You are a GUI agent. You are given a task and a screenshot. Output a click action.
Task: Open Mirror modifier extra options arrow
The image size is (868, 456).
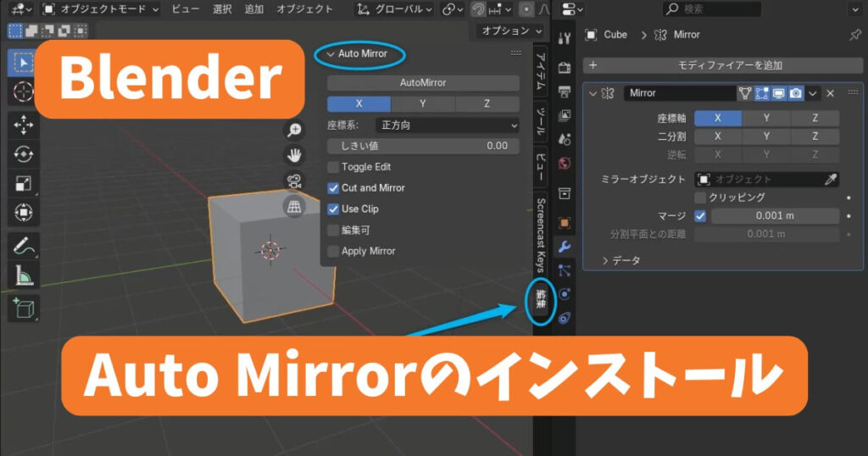click(813, 93)
